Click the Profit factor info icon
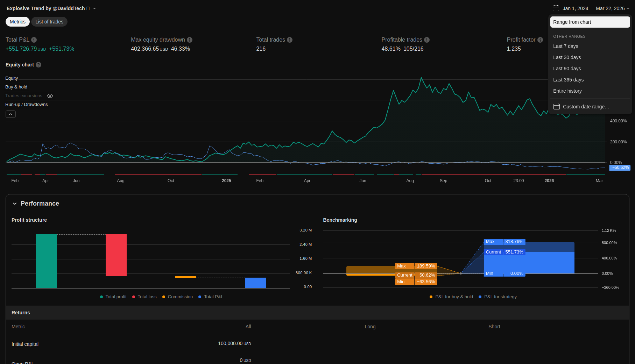The height and width of the screenshot is (364, 635). (x=540, y=40)
